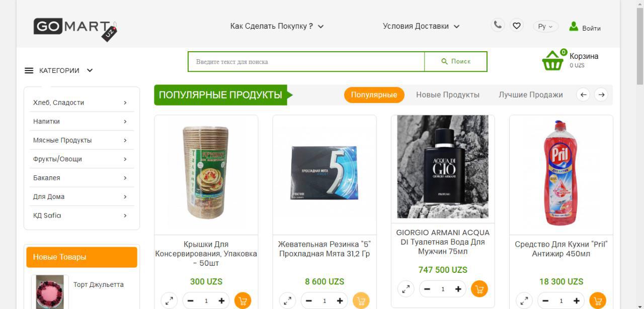This screenshot has height=309, width=644.
Task: Open the Ру language dropdown
Action: click(545, 27)
